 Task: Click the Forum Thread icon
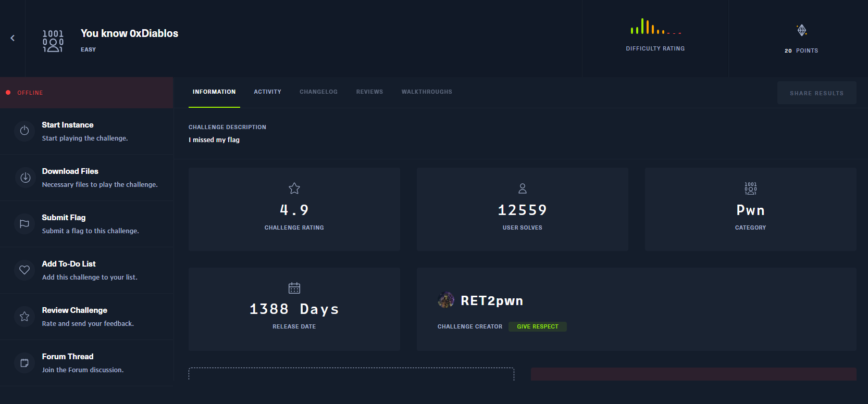click(24, 362)
